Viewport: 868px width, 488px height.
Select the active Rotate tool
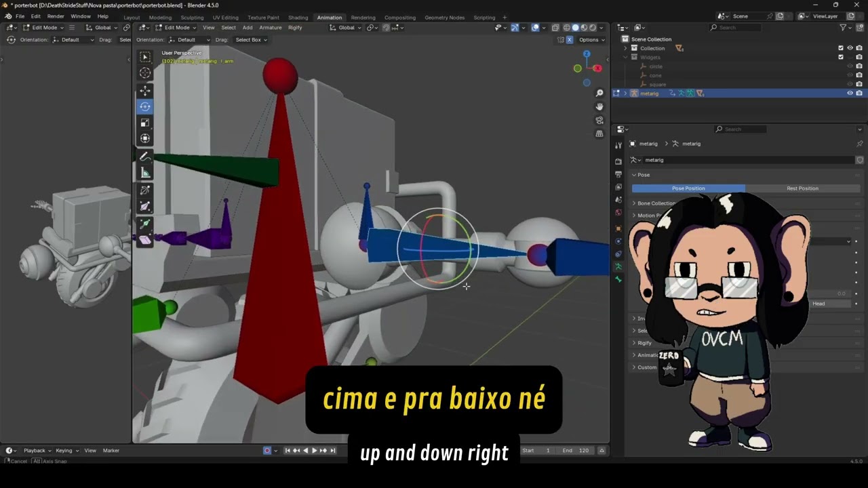point(145,106)
